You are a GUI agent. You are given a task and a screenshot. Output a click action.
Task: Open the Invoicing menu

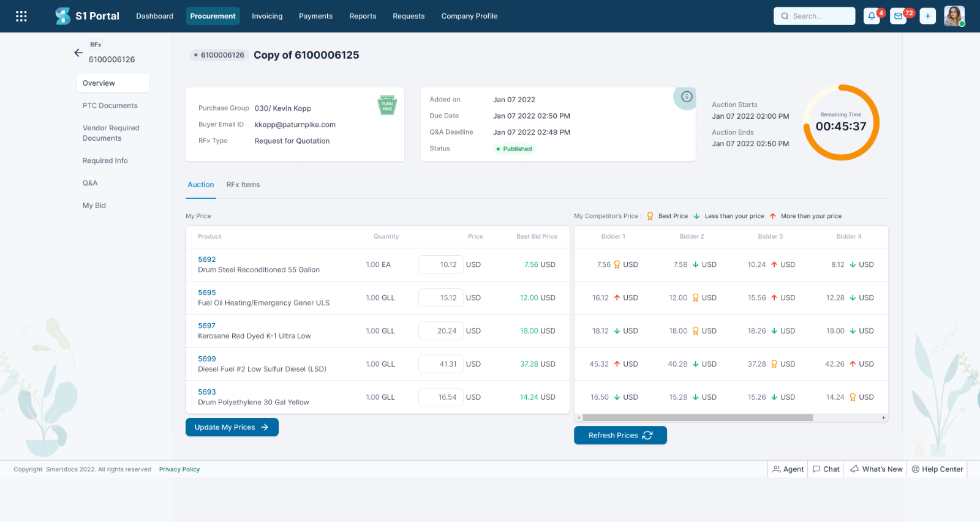click(267, 17)
